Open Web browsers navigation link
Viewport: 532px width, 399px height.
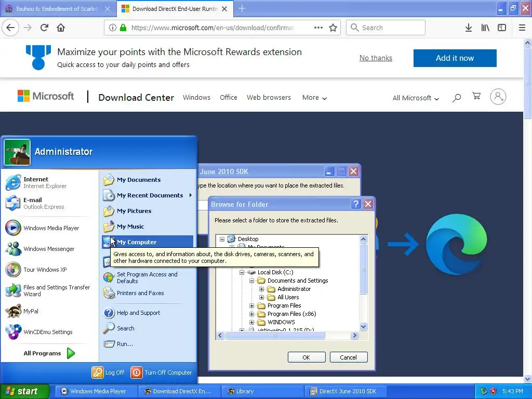(269, 97)
